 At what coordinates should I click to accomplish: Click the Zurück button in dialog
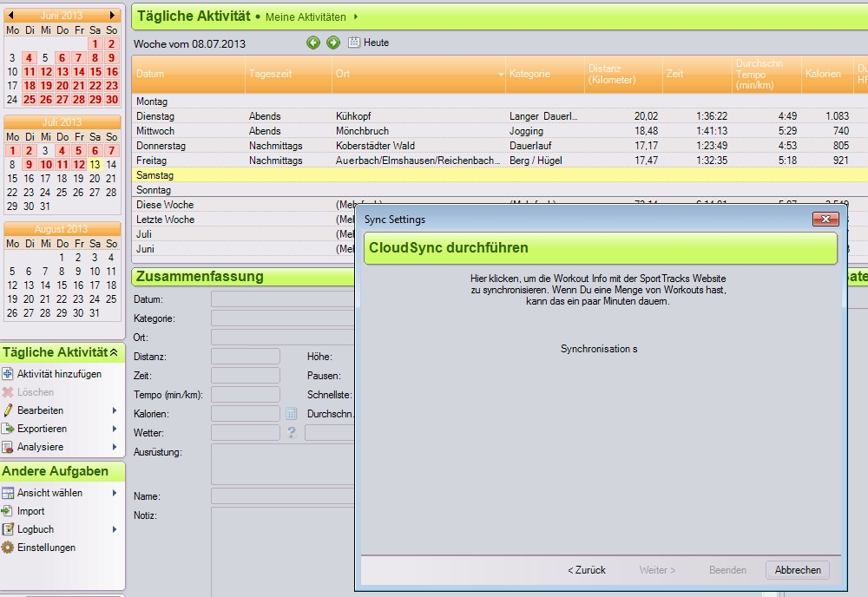point(587,570)
